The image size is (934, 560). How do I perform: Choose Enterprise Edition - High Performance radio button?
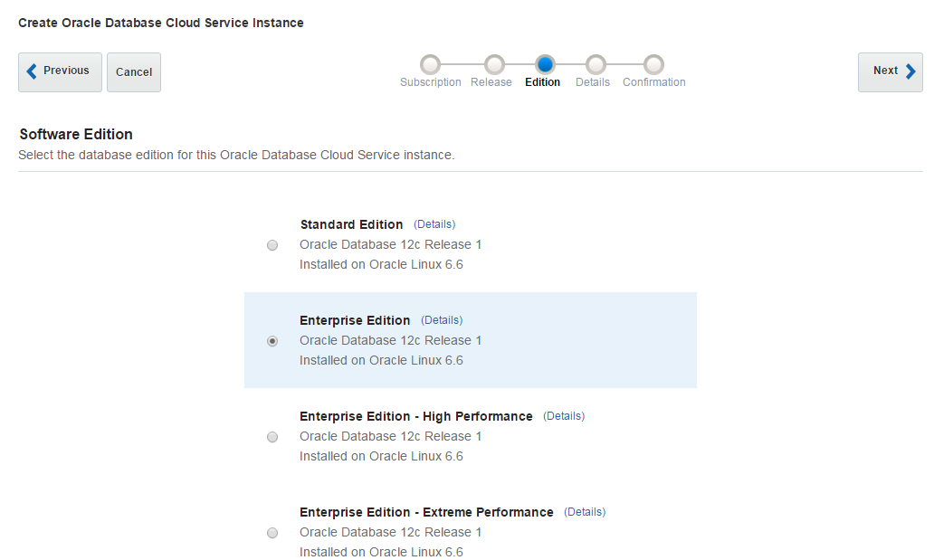pos(272,437)
